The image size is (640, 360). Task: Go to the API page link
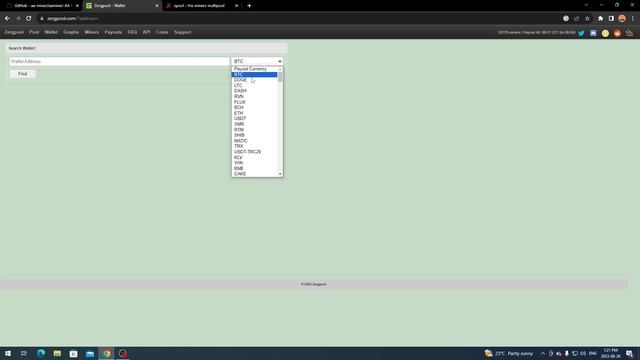coord(146,32)
